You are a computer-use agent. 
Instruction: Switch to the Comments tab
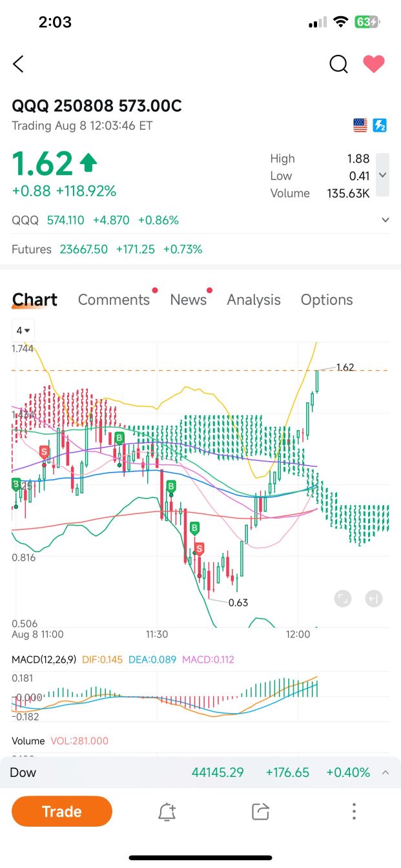pyautogui.click(x=114, y=300)
